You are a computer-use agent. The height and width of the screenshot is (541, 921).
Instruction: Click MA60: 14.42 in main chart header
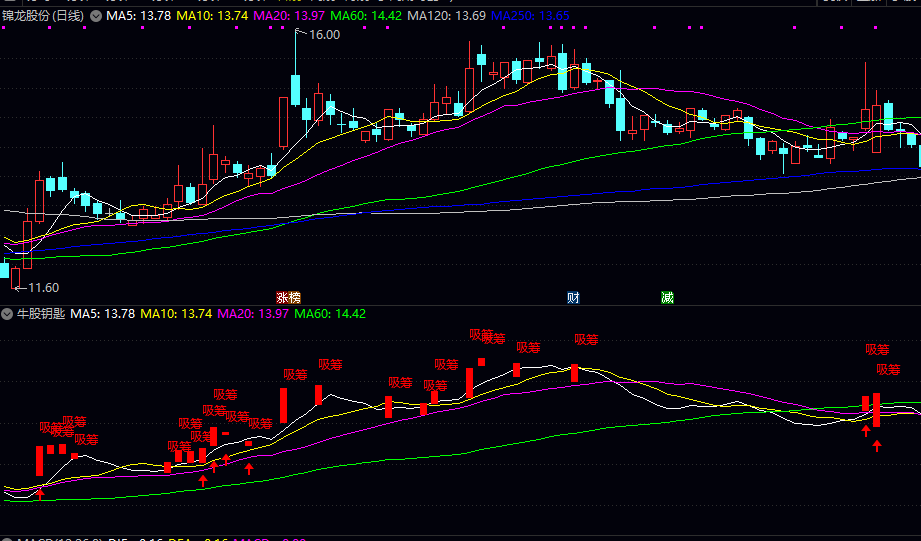[x=366, y=16]
